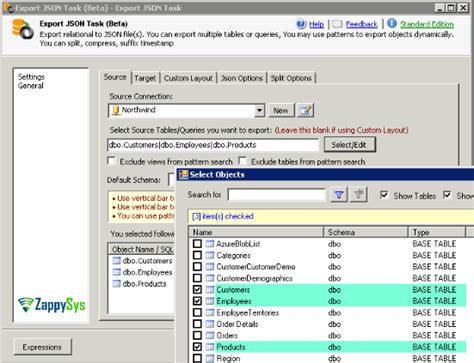Click the Standard Edition info icon
This screenshot has width=474, height=363.
392,23
